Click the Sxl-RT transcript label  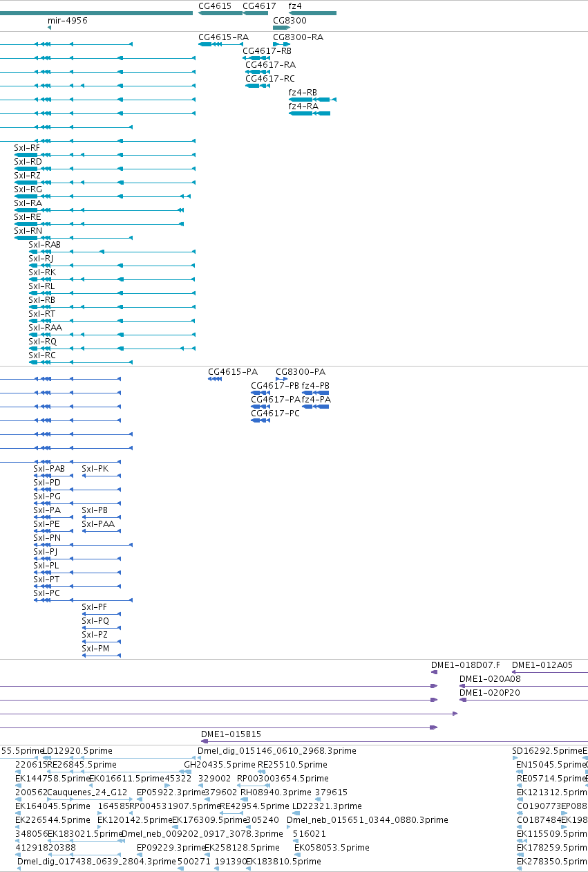coord(41,314)
